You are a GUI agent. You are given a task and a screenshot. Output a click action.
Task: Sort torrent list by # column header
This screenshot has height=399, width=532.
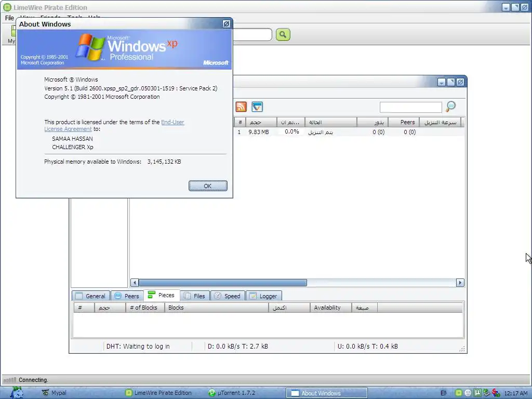240,122
